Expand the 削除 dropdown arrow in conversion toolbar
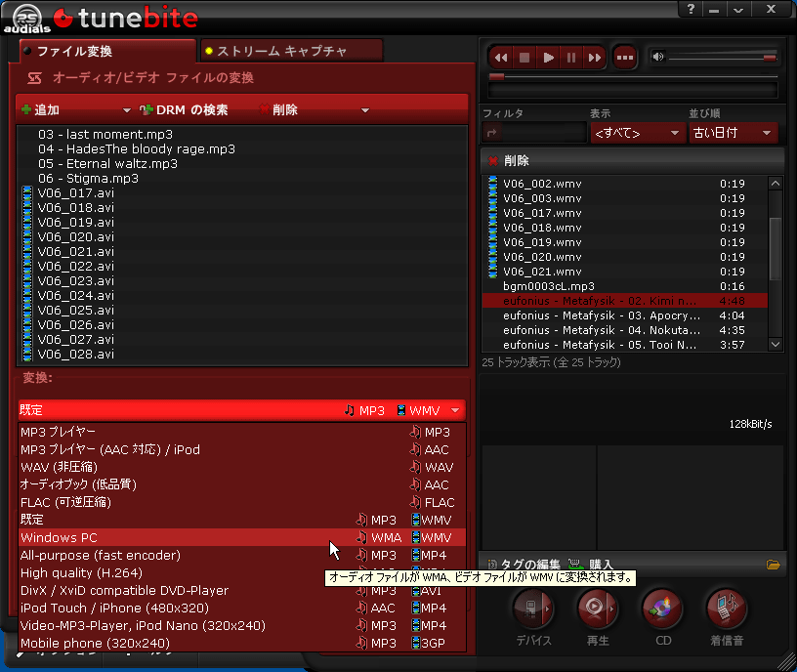Screen dimensions: 797x672 click(365, 110)
